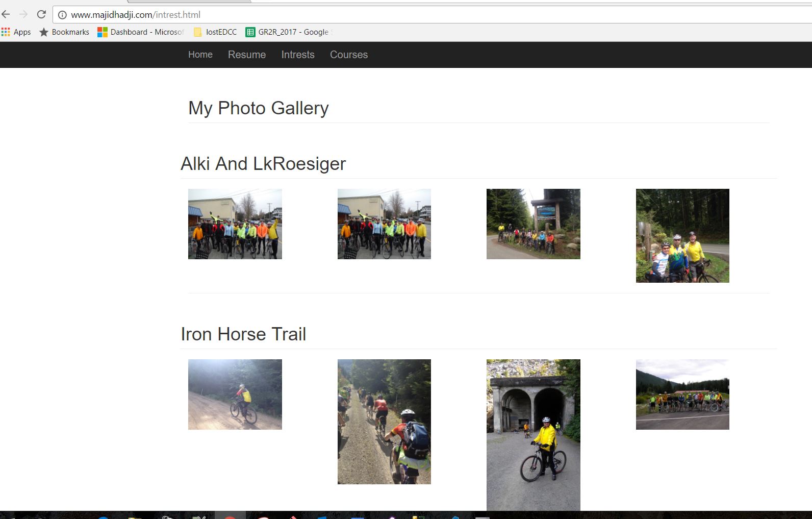Click the site info icon in address bar

(62, 15)
